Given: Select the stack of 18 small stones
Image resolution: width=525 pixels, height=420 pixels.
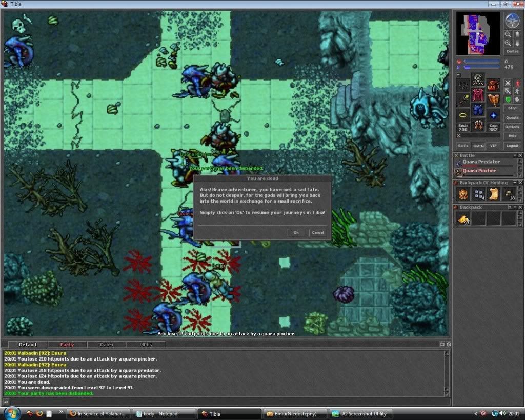Looking at the screenshot, I should pos(509,194).
